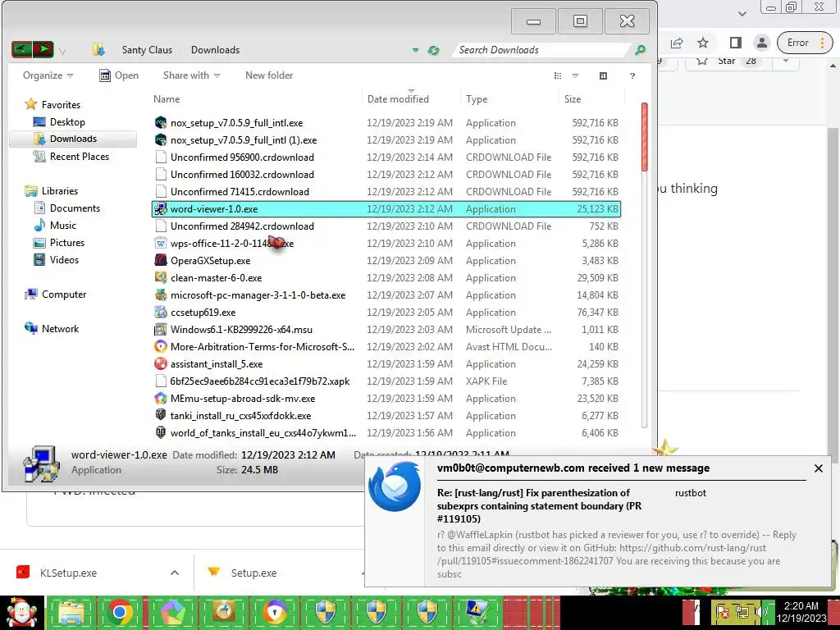840x630 pixels.
Task: Select the clean-master-6-0.exe file icon
Action: point(161,277)
